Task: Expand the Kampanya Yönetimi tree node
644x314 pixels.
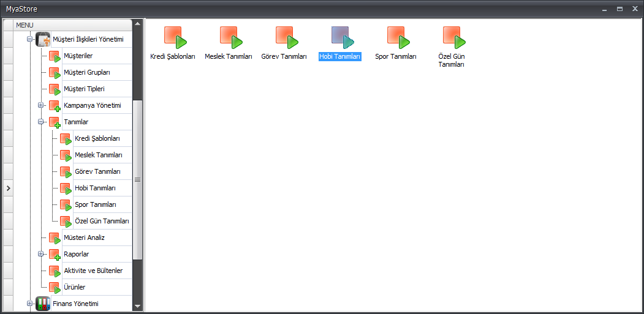Action: pos(40,105)
